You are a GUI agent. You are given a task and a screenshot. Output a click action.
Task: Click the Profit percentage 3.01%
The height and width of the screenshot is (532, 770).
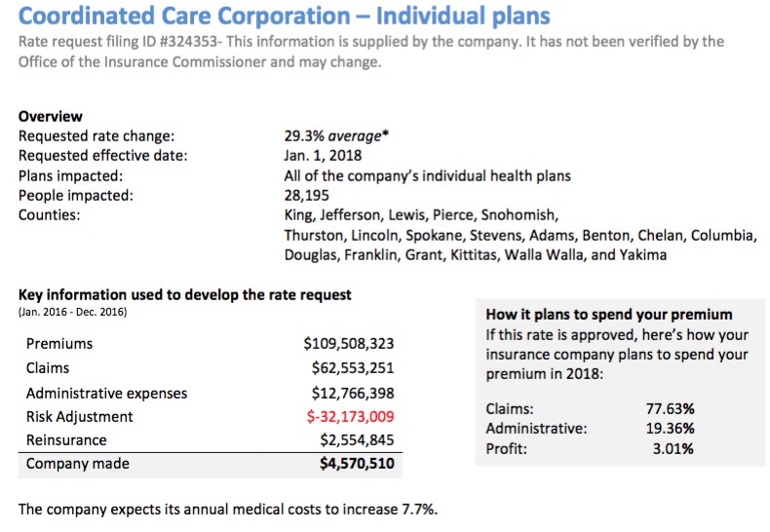pos(674,449)
